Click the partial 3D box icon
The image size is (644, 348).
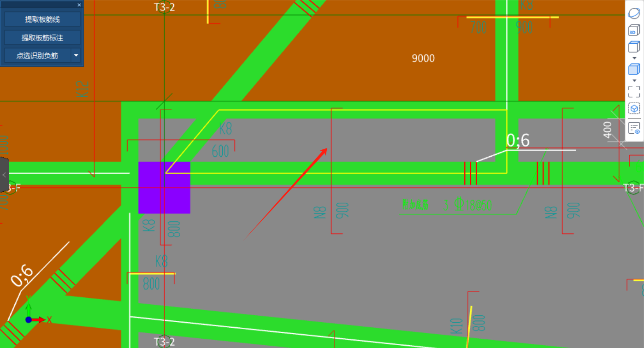pos(634,109)
